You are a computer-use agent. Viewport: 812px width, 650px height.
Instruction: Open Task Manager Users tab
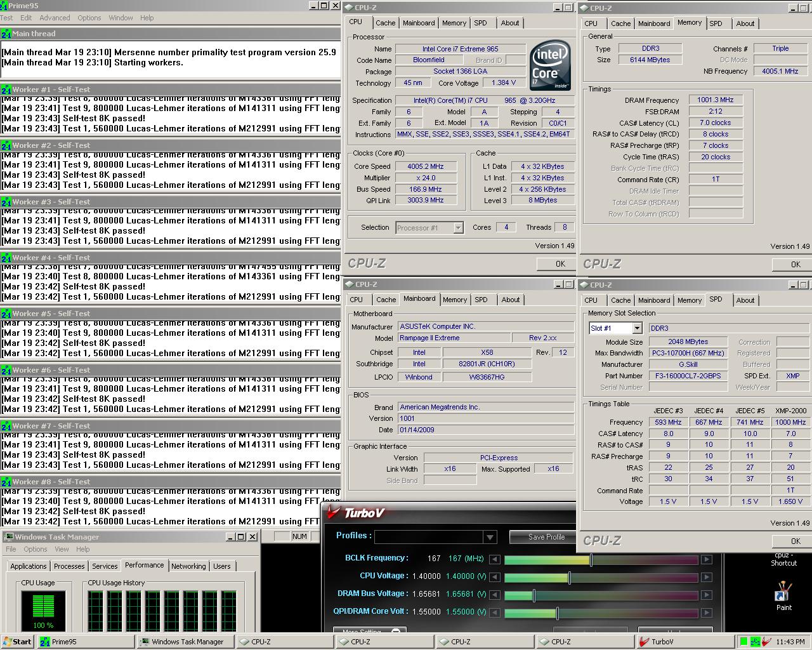pyautogui.click(x=222, y=566)
